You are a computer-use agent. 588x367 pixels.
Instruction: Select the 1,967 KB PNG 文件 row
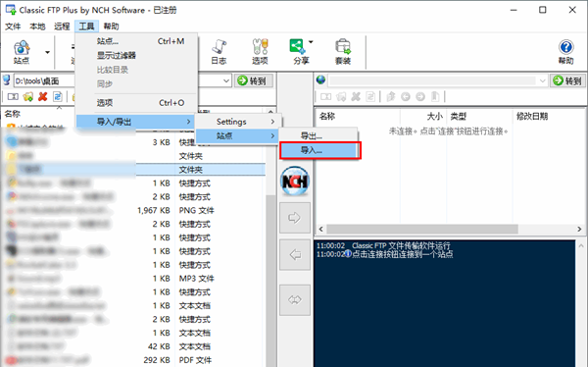(x=133, y=210)
